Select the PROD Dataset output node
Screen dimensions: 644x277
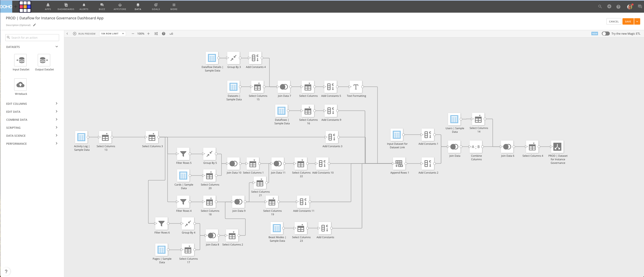557,147
